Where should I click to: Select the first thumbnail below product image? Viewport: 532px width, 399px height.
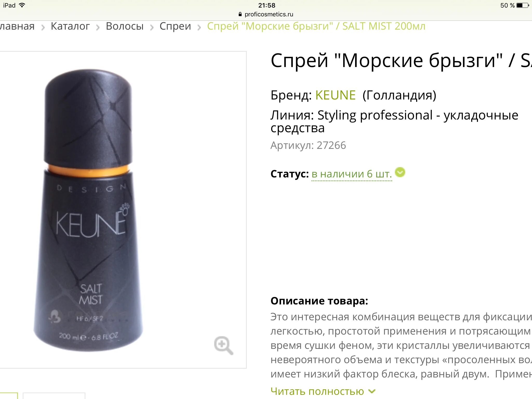(x=9, y=396)
